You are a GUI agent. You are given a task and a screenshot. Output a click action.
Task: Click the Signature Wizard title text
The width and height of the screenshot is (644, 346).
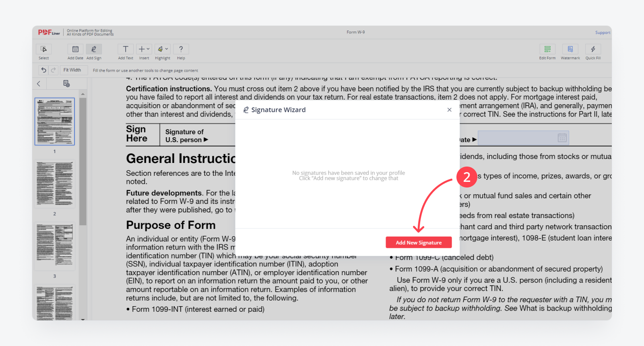[278, 110]
